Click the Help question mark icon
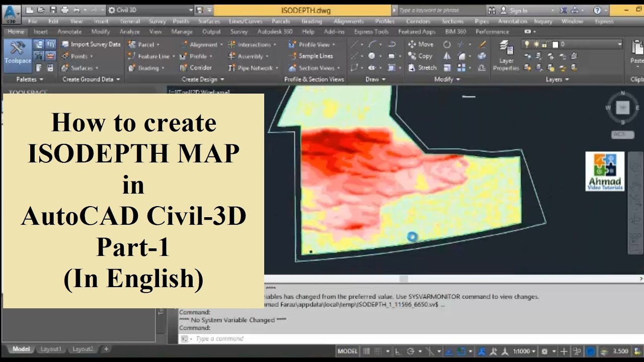644x362 pixels. [x=597, y=10]
